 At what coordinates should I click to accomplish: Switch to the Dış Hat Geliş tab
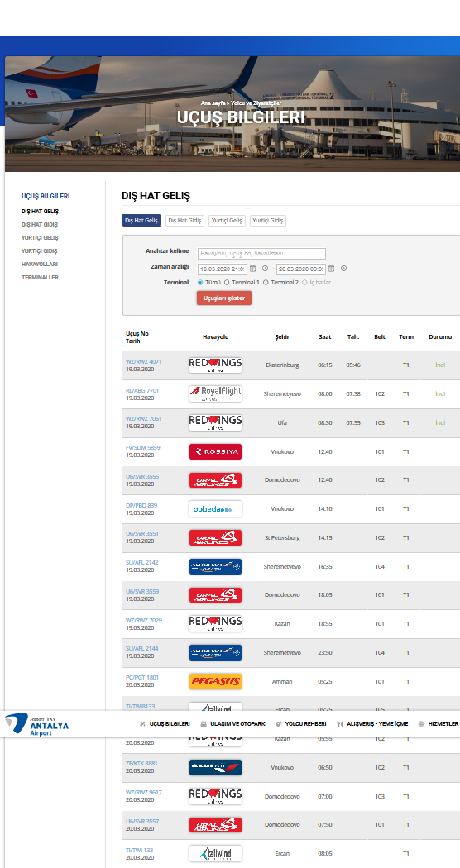(x=141, y=221)
